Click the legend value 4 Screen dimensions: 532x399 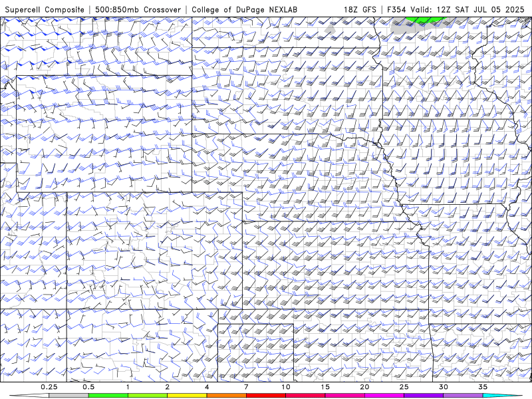[x=207, y=387]
